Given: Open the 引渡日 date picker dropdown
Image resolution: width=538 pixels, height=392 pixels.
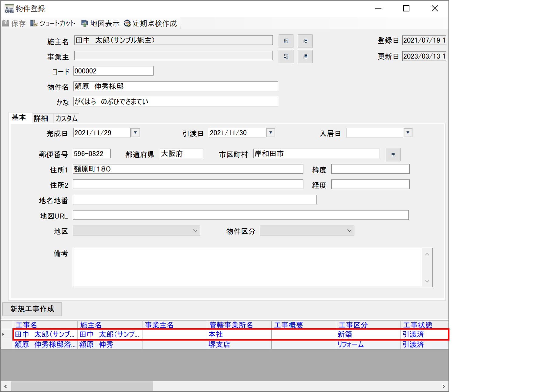Looking at the screenshot, I should click(x=271, y=133).
